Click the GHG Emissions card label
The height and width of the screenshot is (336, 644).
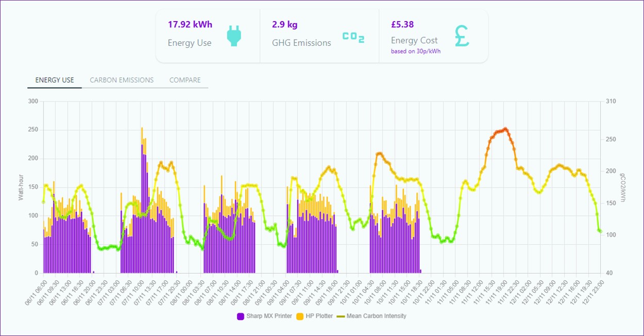coord(301,43)
